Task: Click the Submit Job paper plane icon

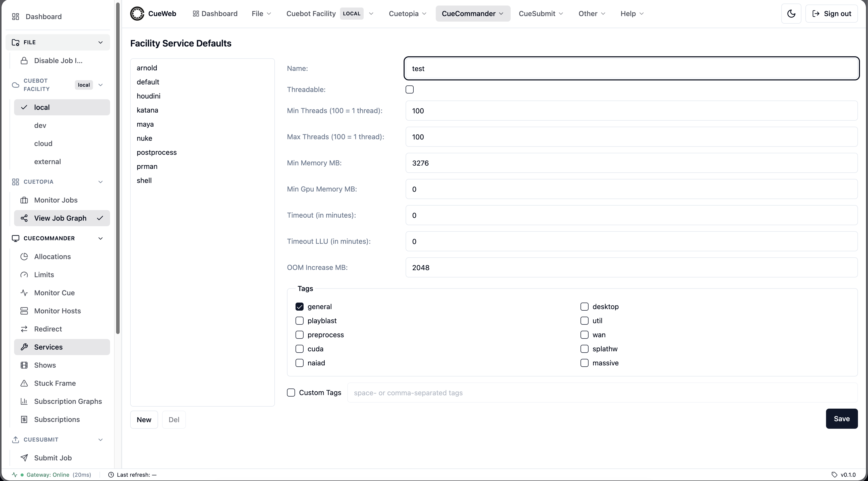Action: click(24, 458)
